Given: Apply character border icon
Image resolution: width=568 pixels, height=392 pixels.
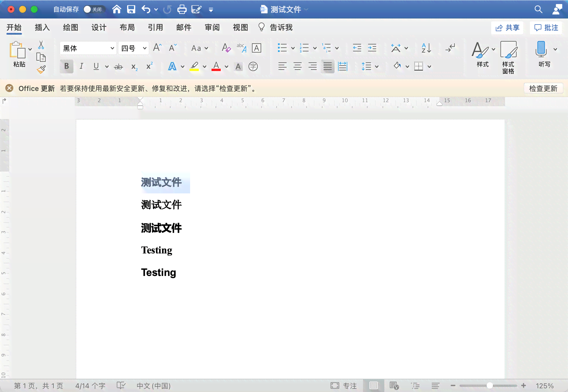Looking at the screenshot, I should pos(257,48).
